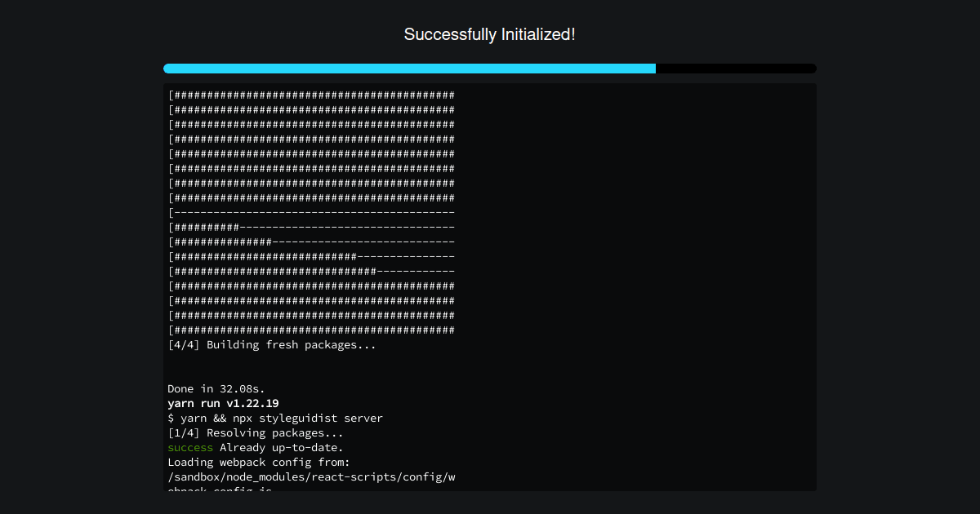980x514 pixels.
Task: Select the '$ yarn && npx styleguidist server' command
Action: point(275,418)
